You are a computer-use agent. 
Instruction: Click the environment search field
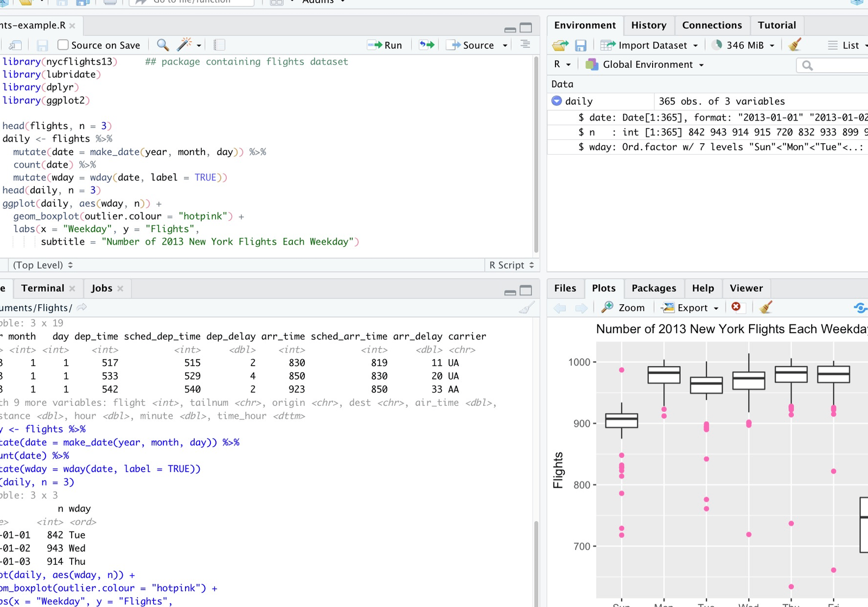tap(838, 65)
